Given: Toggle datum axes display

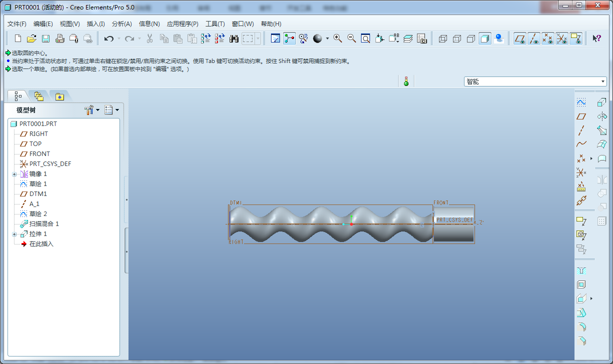Looking at the screenshot, I should pyautogui.click(x=534, y=38).
